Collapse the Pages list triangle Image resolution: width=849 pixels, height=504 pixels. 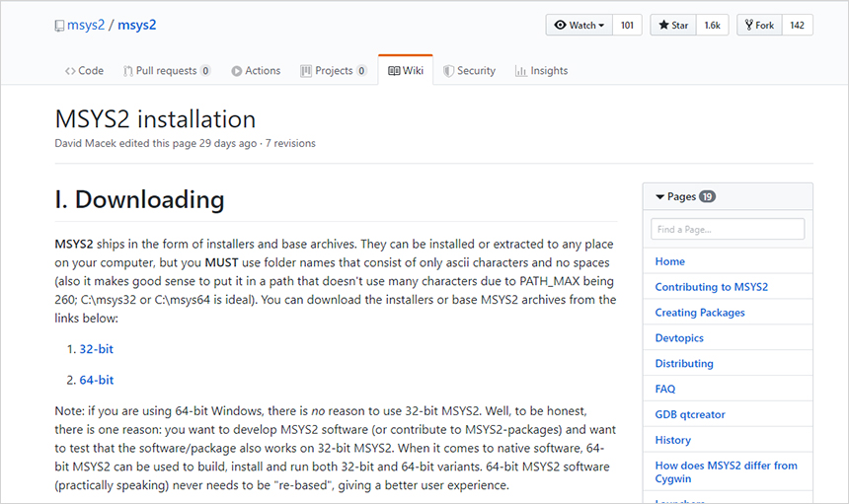(x=660, y=197)
